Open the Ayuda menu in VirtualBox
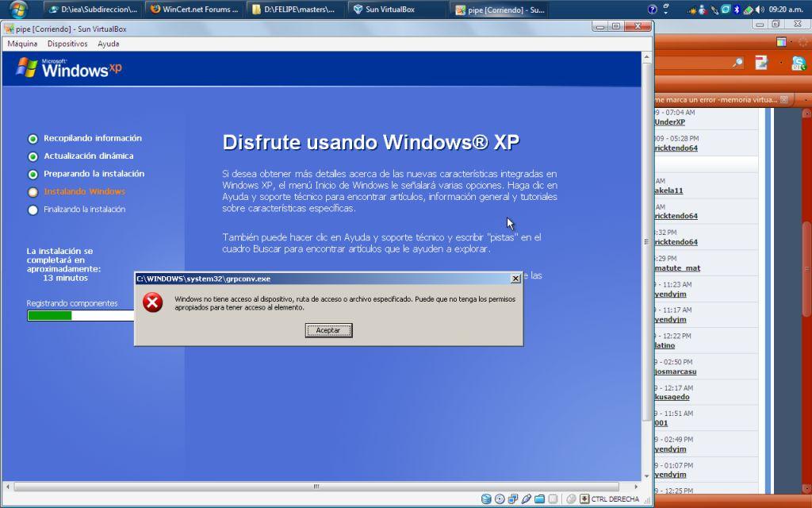812x508 pixels. coord(108,44)
